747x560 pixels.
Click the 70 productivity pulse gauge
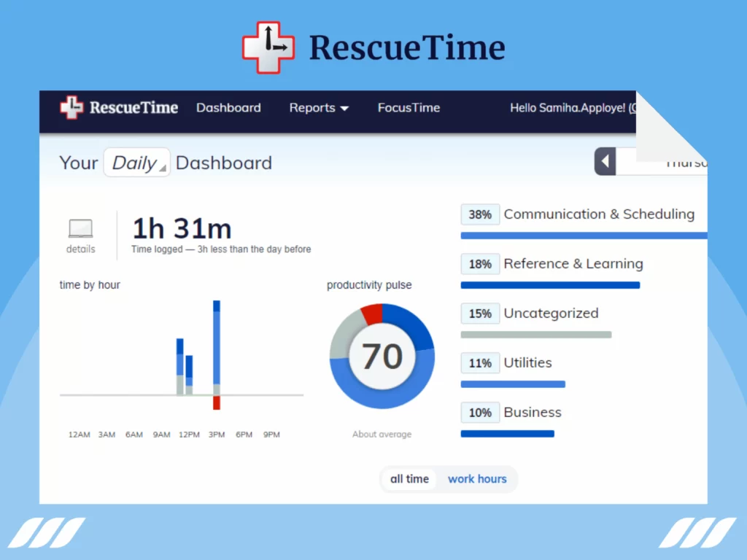[x=381, y=356]
